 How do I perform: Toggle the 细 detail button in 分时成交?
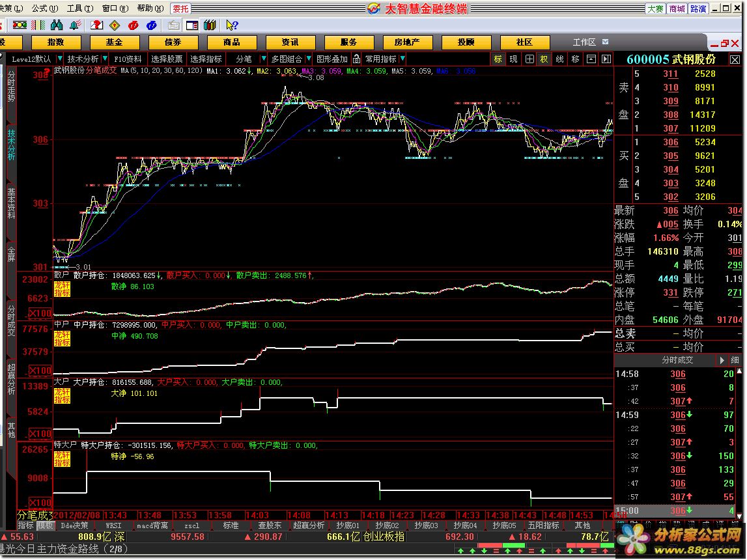(735, 361)
